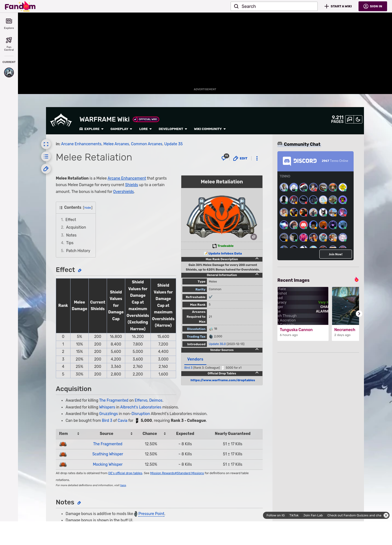Open the Update Infobox Data link

(225, 253)
